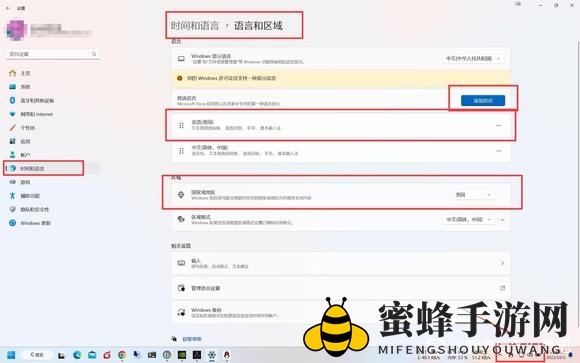Open the QQ penguin app from taskbar
This screenshot has width=580, height=363.
[227, 355]
